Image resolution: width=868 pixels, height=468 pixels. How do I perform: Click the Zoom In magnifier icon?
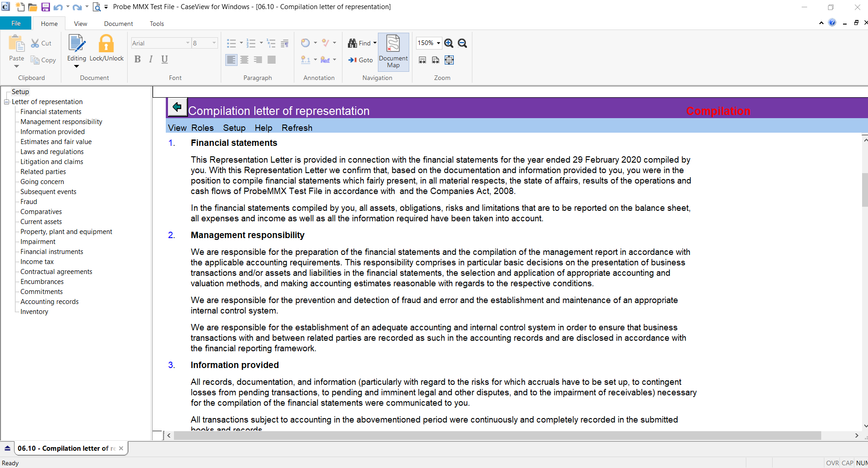pos(449,43)
